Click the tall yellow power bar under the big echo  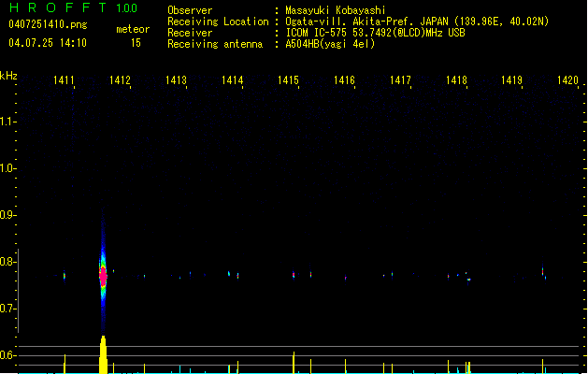click(x=103, y=355)
